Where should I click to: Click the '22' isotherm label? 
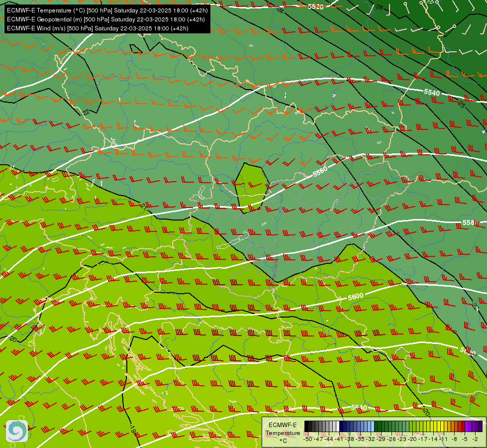point(86,112)
